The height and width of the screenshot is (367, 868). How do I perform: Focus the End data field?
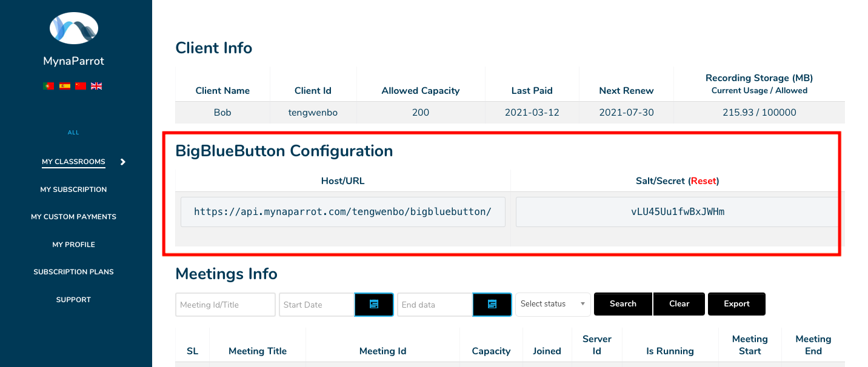point(435,304)
